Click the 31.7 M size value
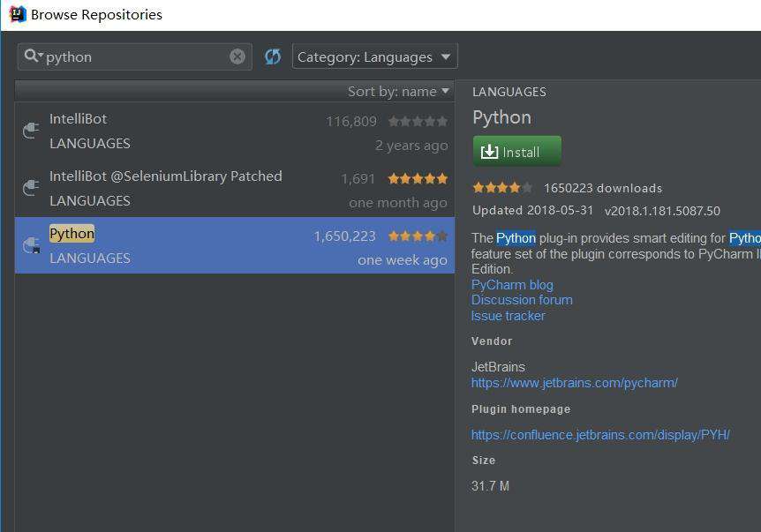The image size is (761, 532). [x=490, y=486]
